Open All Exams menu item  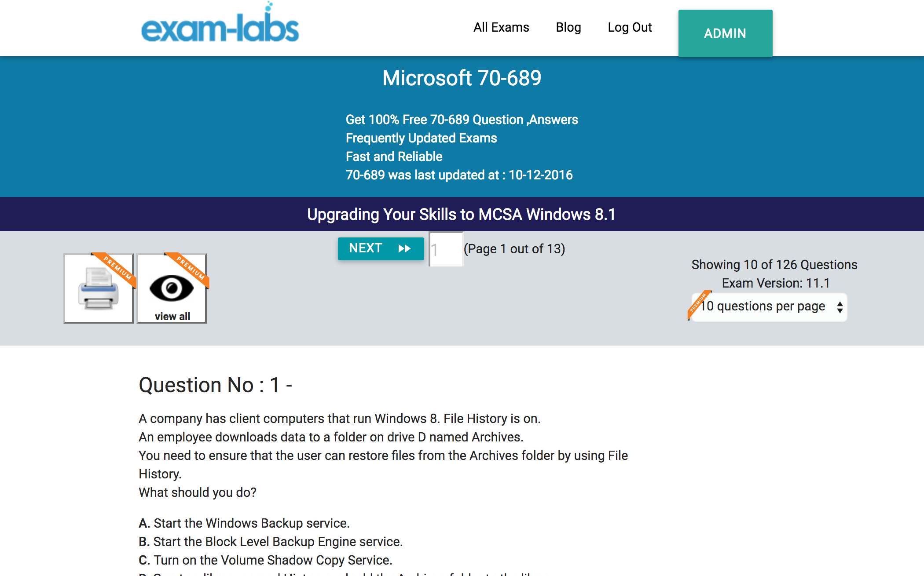(x=501, y=27)
